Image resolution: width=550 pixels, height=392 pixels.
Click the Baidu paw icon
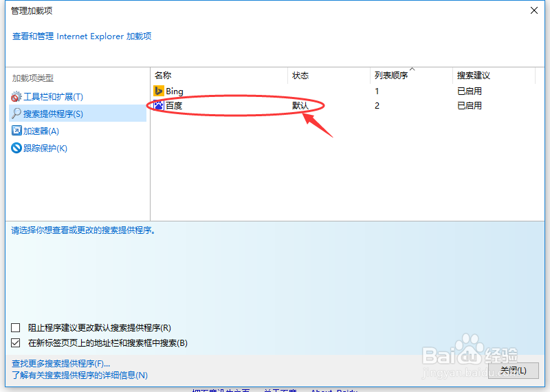click(x=159, y=105)
